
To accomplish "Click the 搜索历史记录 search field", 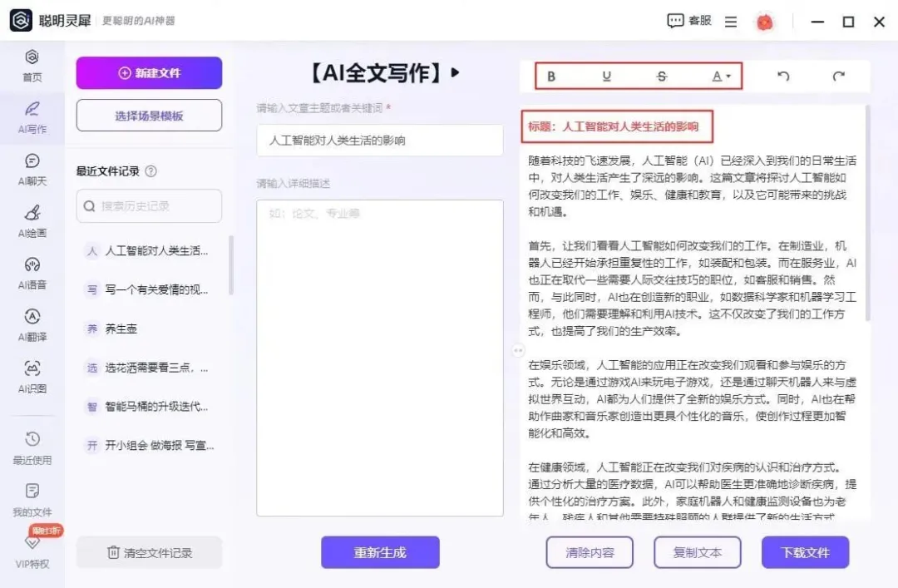I will click(148, 206).
